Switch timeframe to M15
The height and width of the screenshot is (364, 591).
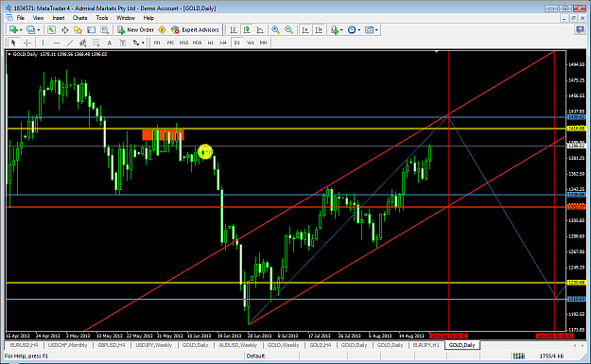183,43
